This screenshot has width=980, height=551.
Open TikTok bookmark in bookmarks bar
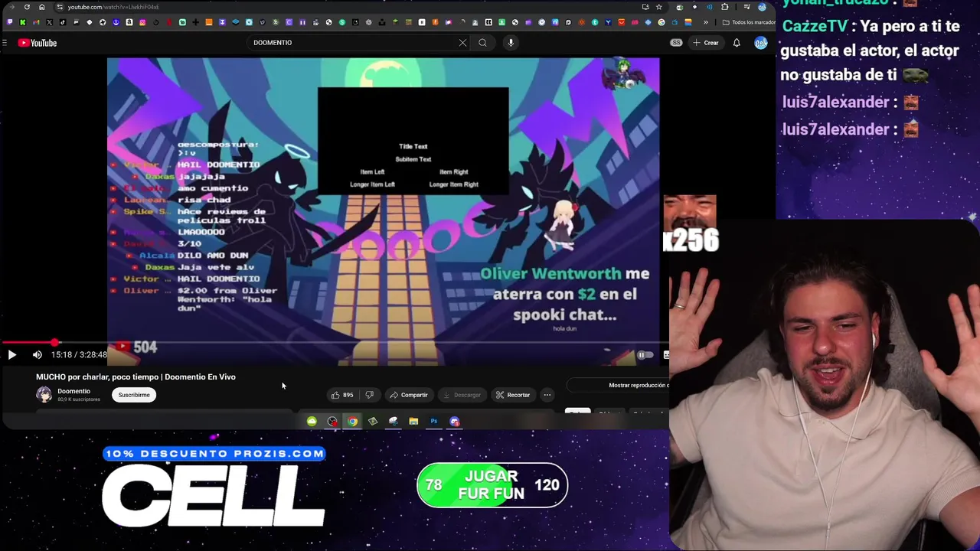coord(63,22)
